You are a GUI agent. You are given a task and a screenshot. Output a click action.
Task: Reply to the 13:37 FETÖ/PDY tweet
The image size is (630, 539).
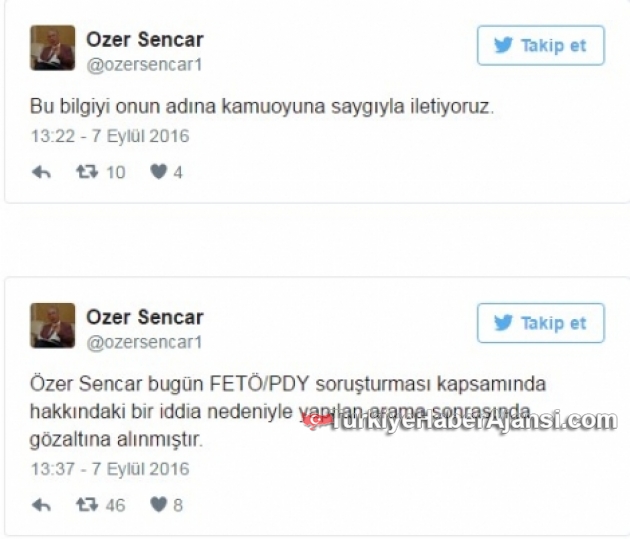[x=41, y=505]
